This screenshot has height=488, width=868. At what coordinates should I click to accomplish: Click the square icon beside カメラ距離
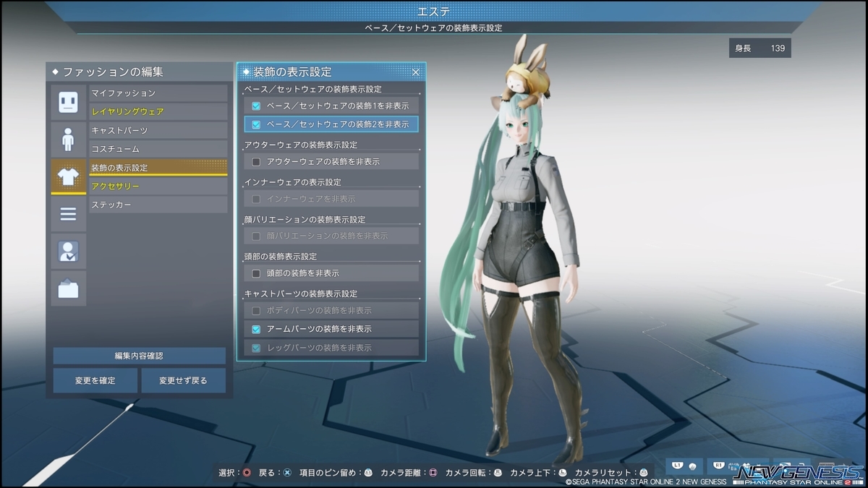pos(433,473)
